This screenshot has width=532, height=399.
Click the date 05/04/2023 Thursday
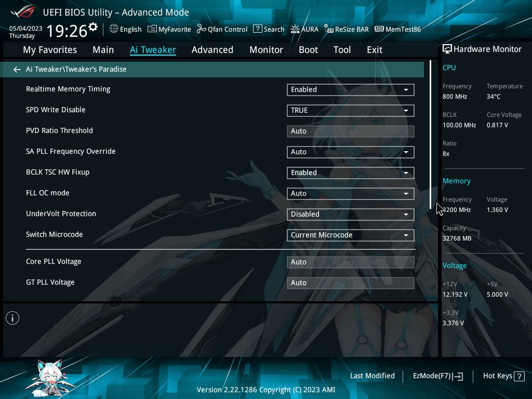tap(26, 32)
